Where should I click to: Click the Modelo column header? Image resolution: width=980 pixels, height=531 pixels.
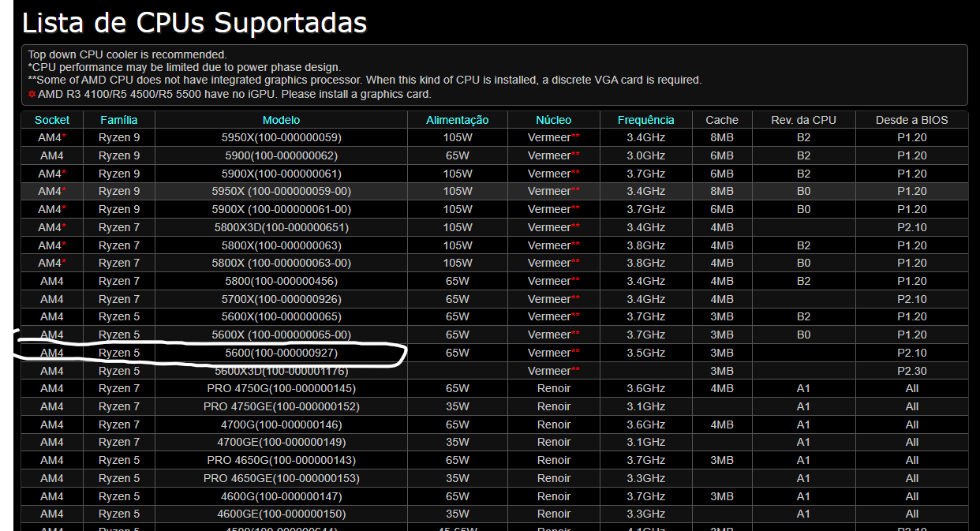(282, 120)
